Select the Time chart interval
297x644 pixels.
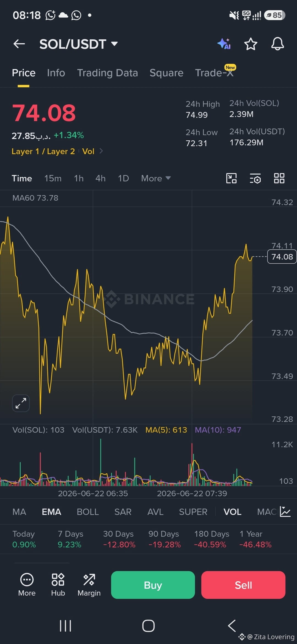pos(22,178)
